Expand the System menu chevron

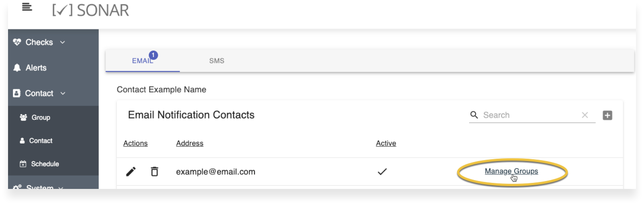[61, 188]
